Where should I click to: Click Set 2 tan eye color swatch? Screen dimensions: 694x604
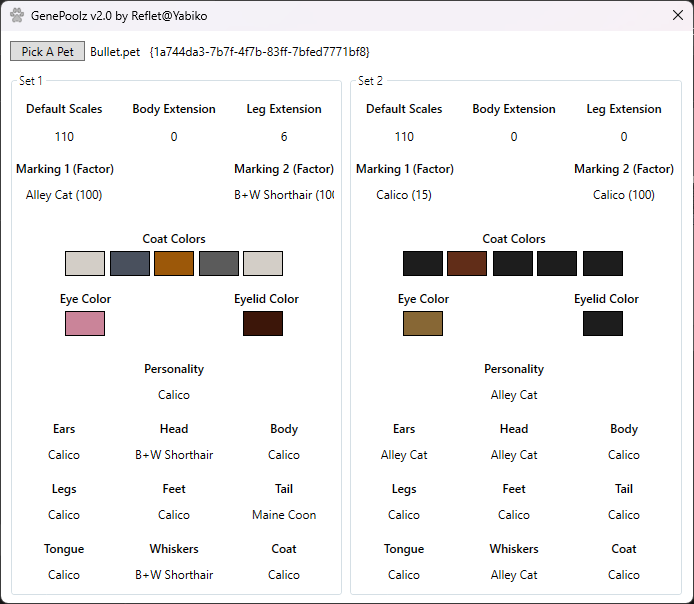click(x=423, y=323)
